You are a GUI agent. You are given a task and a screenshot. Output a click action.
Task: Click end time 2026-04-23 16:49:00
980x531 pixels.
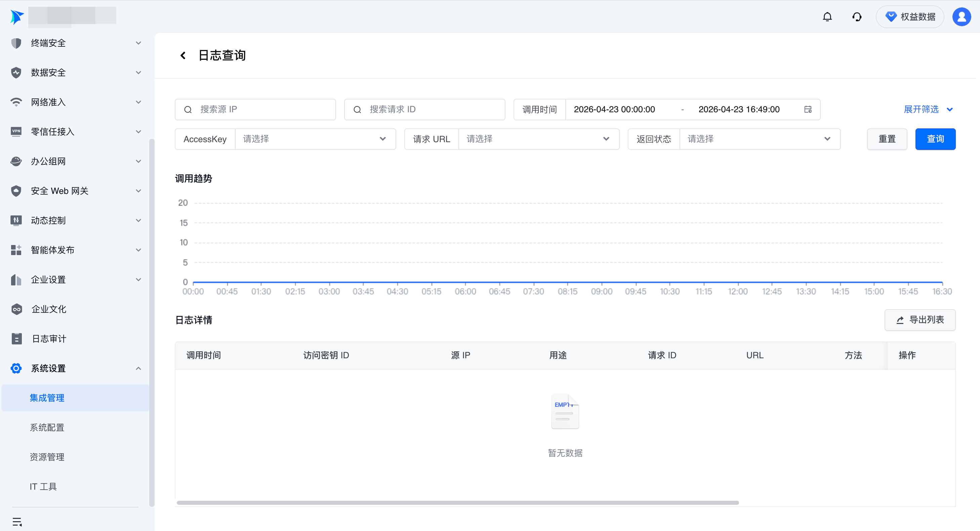[x=739, y=110]
